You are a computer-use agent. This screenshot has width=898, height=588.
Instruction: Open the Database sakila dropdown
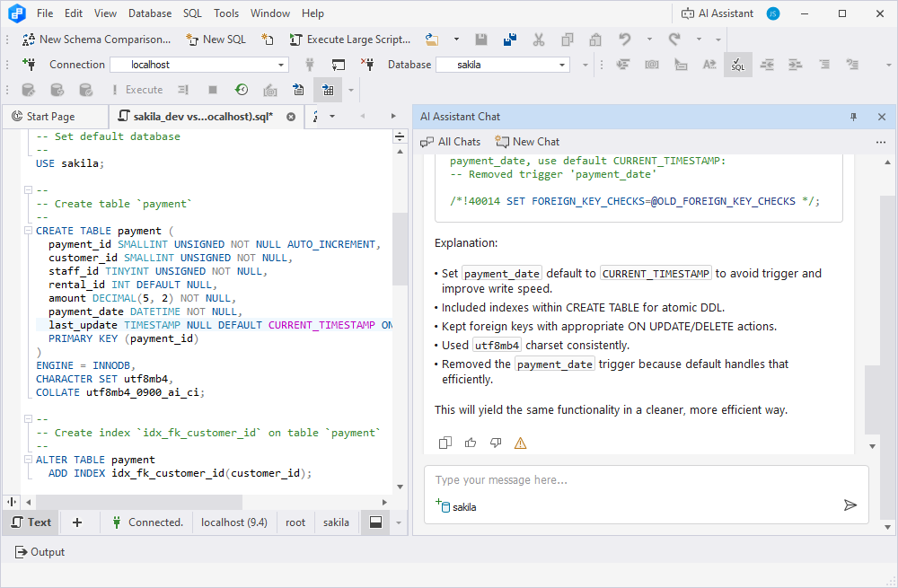562,65
